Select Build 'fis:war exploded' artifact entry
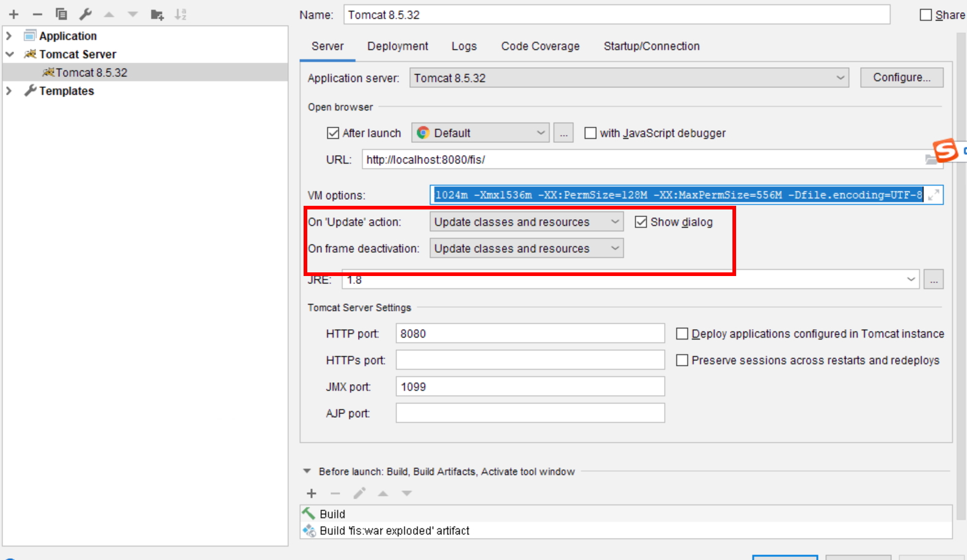Viewport: 967px width, 560px height. pyautogui.click(x=626, y=531)
